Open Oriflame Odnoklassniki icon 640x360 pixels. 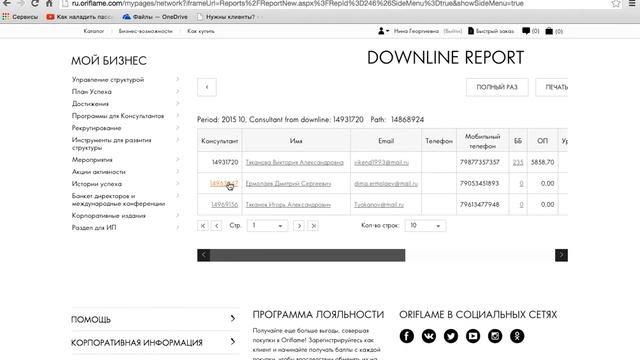pyautogui.click(x=517, y=336)
